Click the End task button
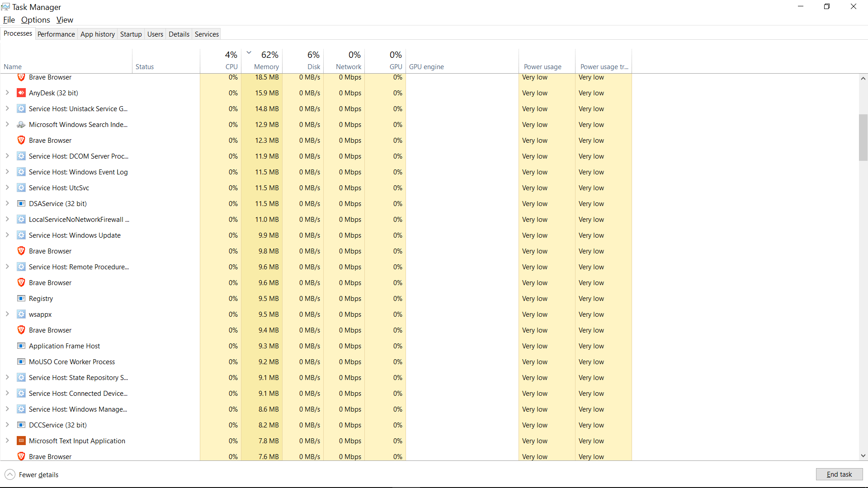The width and height of the screenshot is (868, 488). (x=839, y=474)
